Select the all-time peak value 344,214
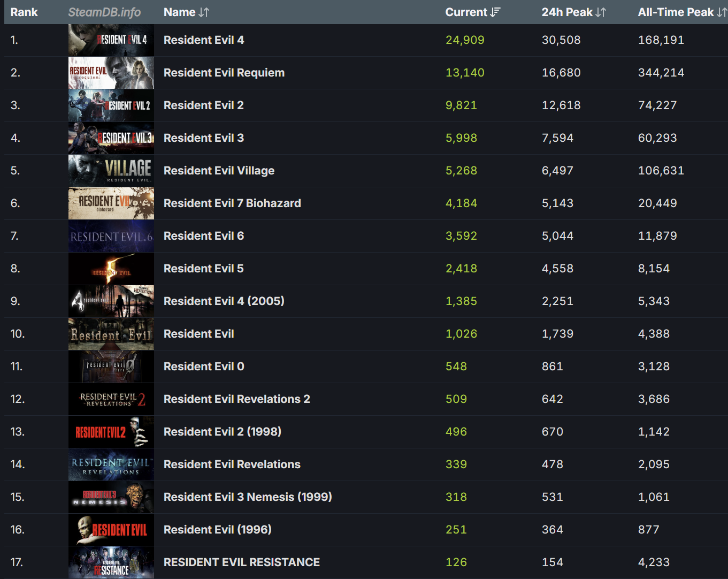The image size is (728, 579). click(x=661, y=73)
